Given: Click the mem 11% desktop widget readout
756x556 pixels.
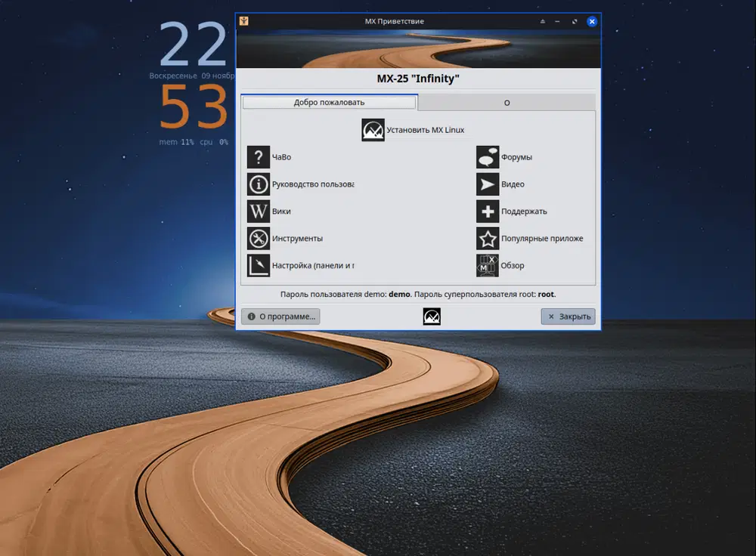Looking at the screenshot, I should 176,142.
